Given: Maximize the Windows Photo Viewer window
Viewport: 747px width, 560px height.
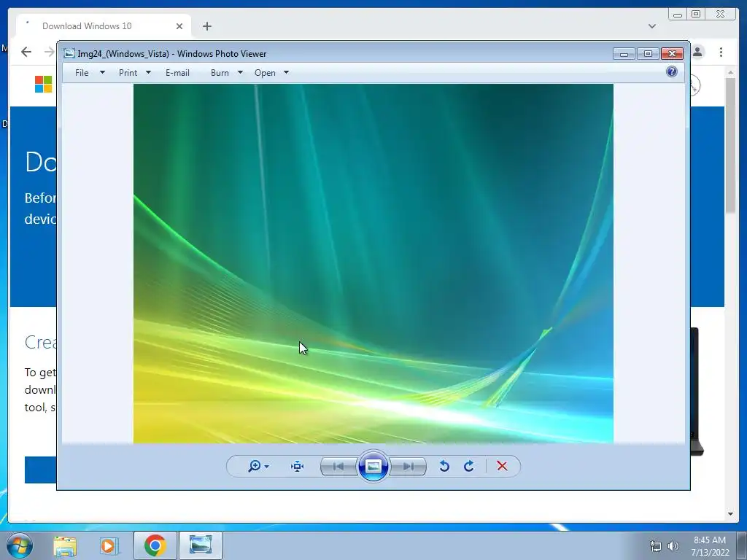Looking at the screenshot, I should [x=648, y=54].
